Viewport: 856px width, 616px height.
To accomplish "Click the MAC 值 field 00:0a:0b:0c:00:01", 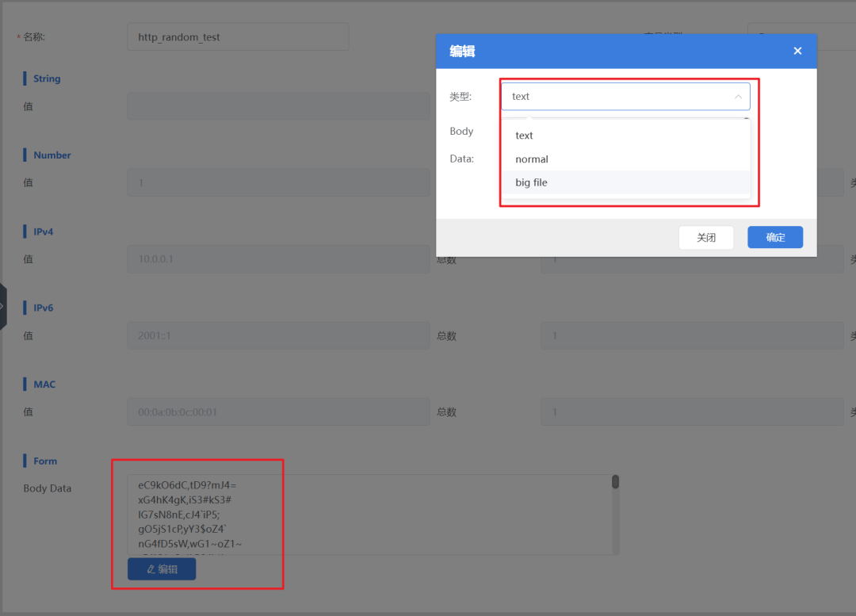I will (x=278, y=411).
